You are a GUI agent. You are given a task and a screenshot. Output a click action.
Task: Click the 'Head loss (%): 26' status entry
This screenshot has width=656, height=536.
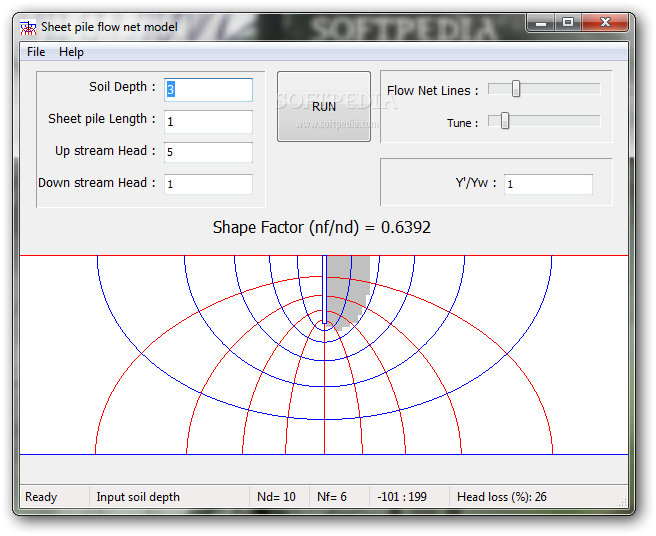pos(502,497)
